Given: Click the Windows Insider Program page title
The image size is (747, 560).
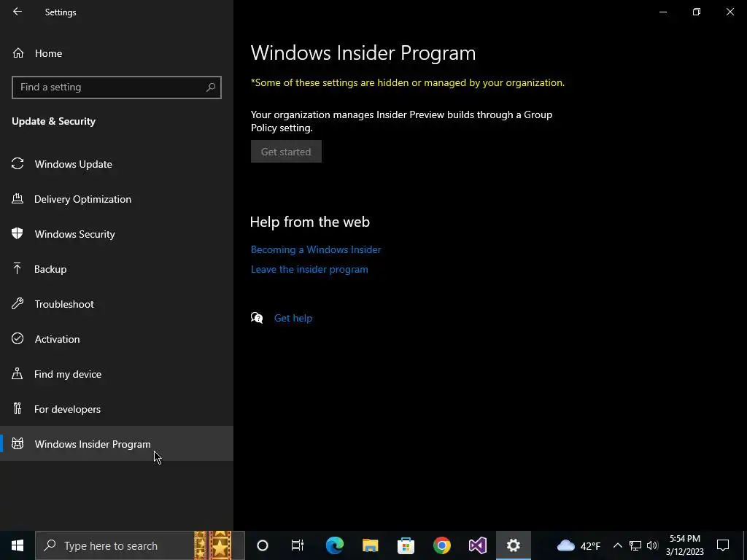Looking at the screenshot, I should click(x=363, y=52).
